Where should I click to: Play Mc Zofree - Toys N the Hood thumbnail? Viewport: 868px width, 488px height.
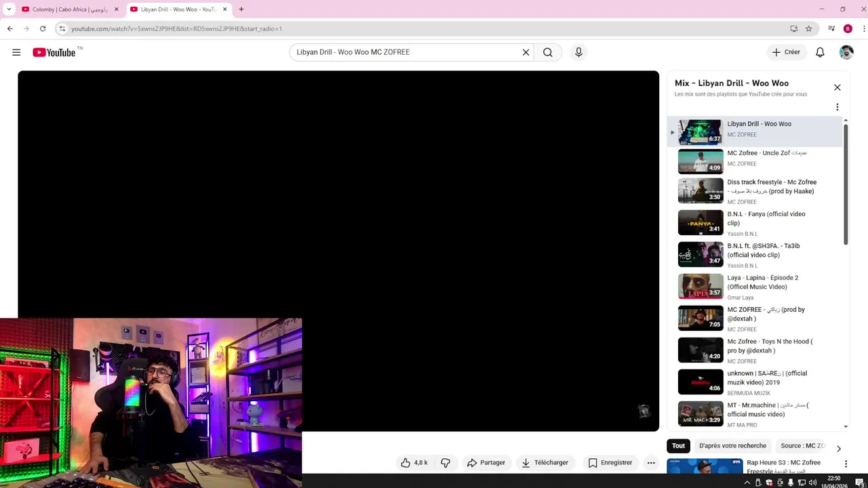[701, 350]
